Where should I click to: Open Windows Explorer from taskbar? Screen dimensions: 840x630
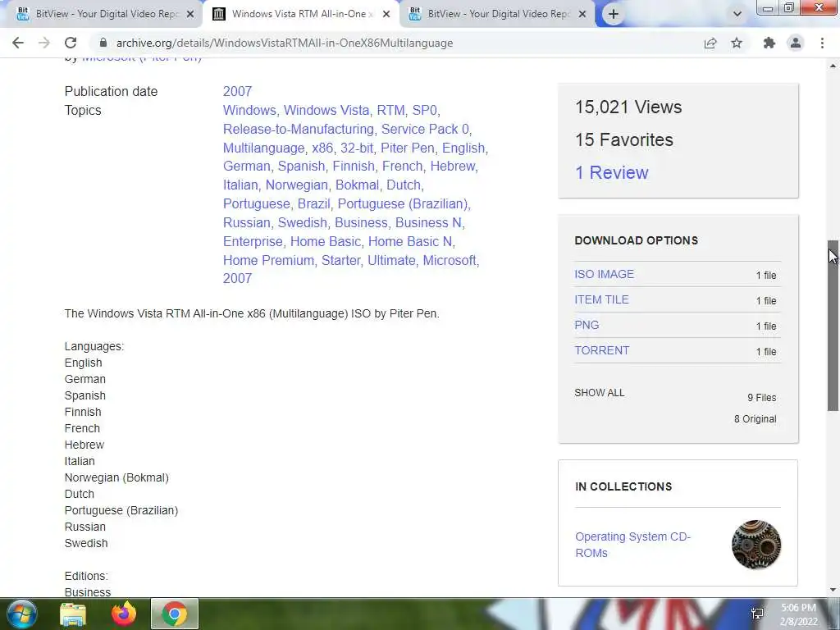(x=73, y=614)
